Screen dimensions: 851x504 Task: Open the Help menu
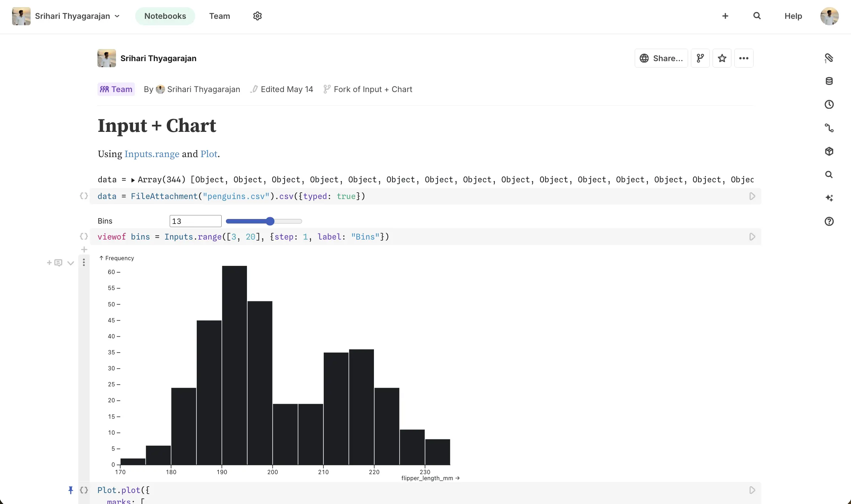[x=793, y=16]
